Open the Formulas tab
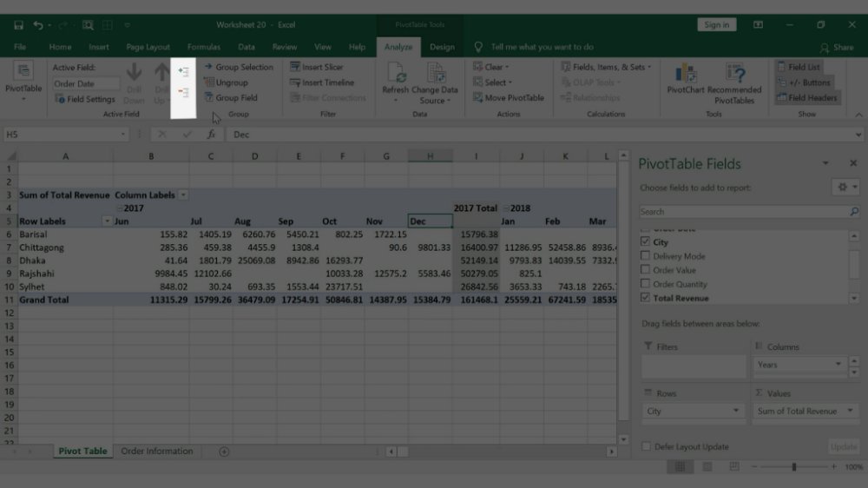This screenshot has height=488, width=868. point(204,47)
